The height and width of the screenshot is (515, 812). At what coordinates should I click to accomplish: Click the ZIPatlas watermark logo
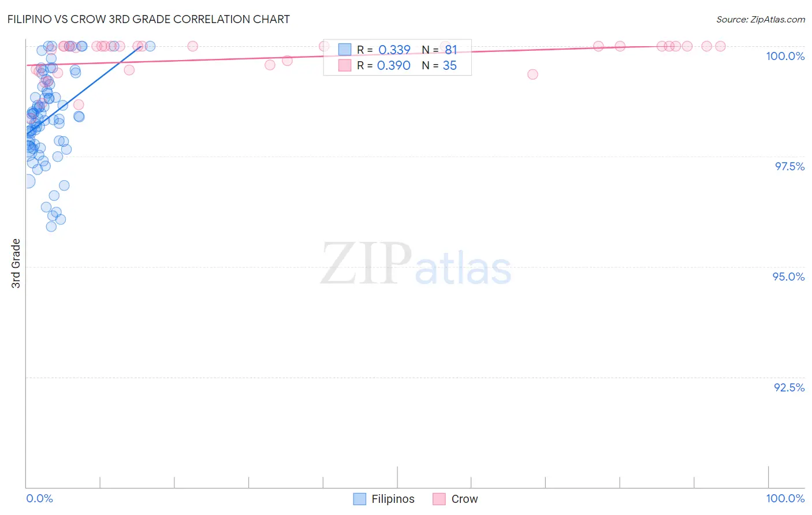click(416, 264)
